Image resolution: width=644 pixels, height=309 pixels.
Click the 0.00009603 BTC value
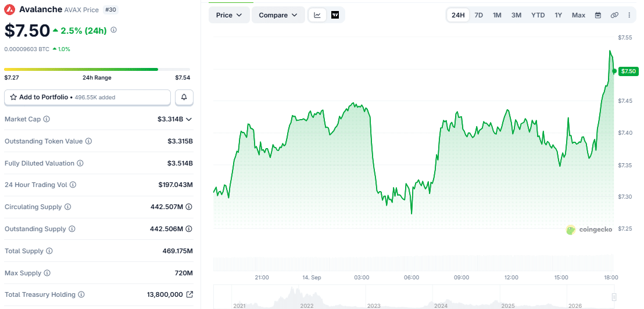[x=27, y=49]
